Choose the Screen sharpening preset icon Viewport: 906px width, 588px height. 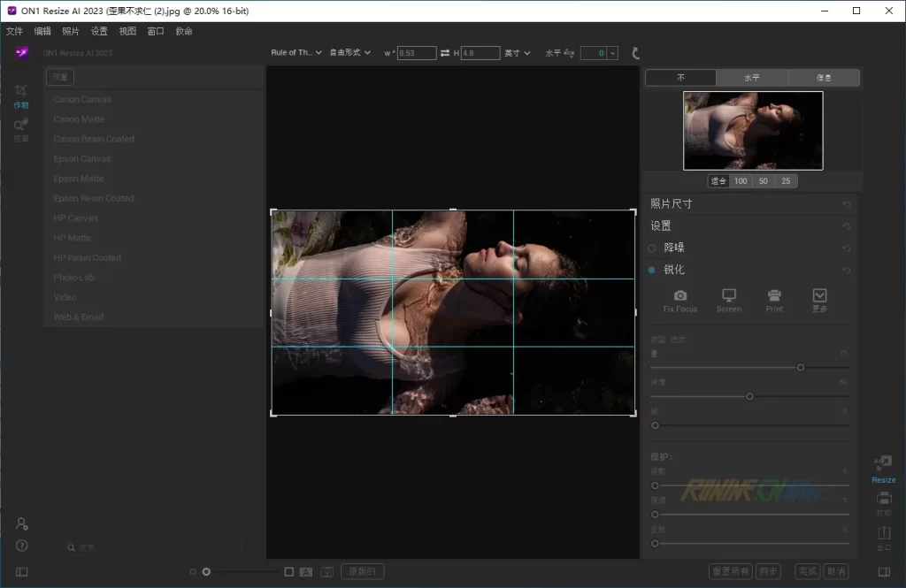[729, 295]
